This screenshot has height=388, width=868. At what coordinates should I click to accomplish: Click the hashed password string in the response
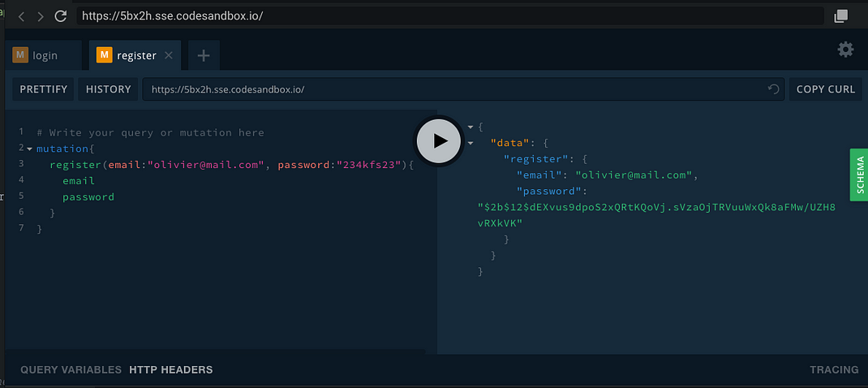(x=656, y=215)
